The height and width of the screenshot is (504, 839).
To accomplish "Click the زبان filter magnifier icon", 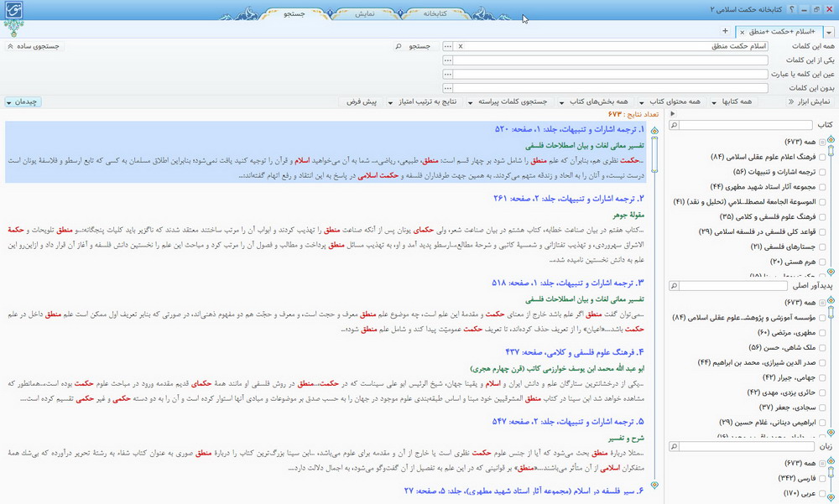I will pyautogui.click(x=675, y=446).
